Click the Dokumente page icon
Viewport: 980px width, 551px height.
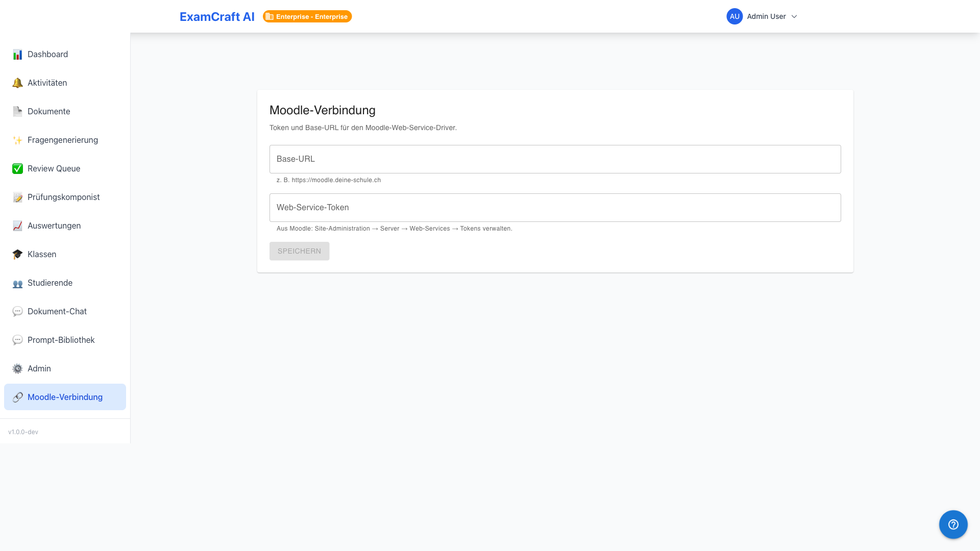(x=17, y=112)
